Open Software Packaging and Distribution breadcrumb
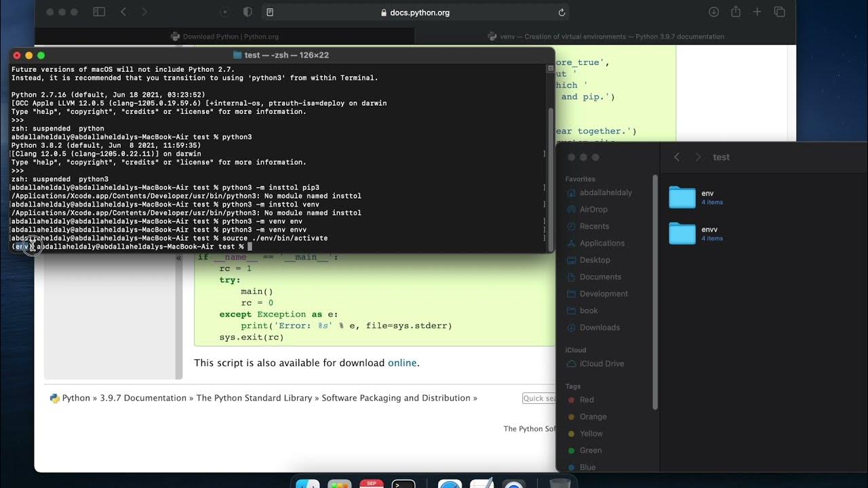The height and width of the screenshot is (488, 868). (396, 398)
